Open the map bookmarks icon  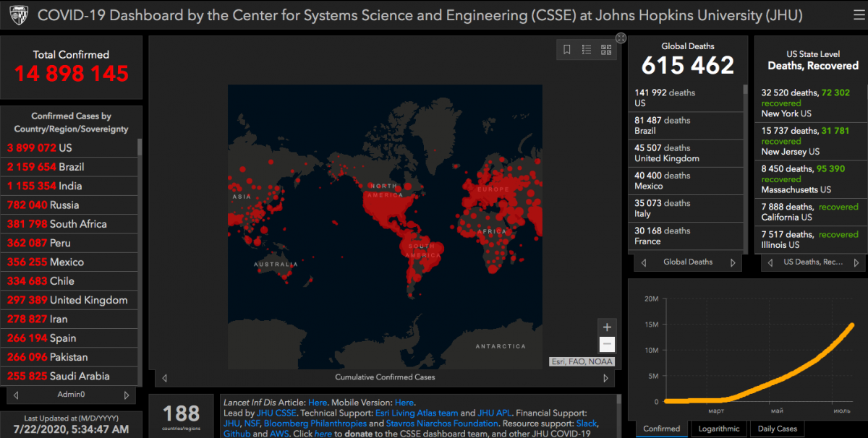tap(567, 50)
